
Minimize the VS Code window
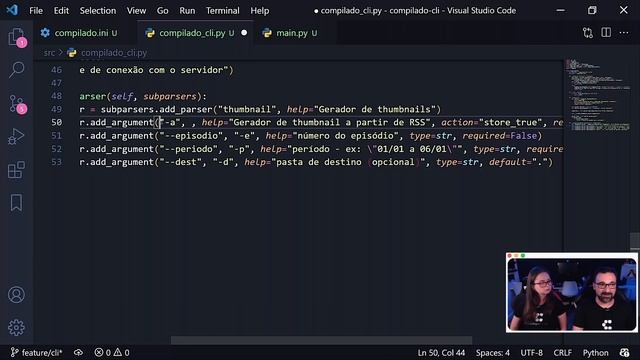561,10
